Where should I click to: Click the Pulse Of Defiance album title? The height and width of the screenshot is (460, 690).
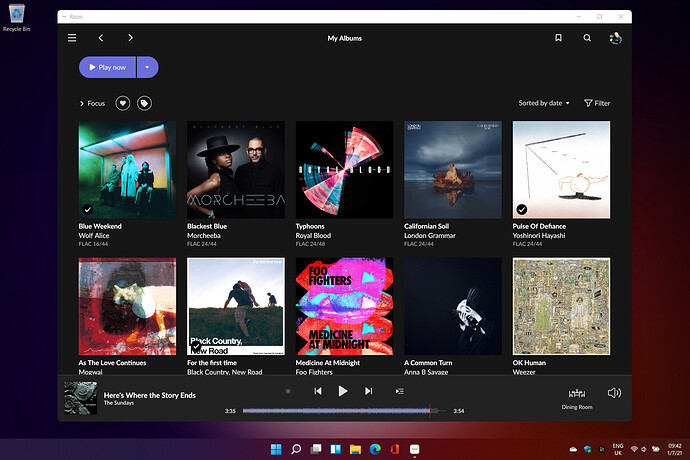click(540, 226)
